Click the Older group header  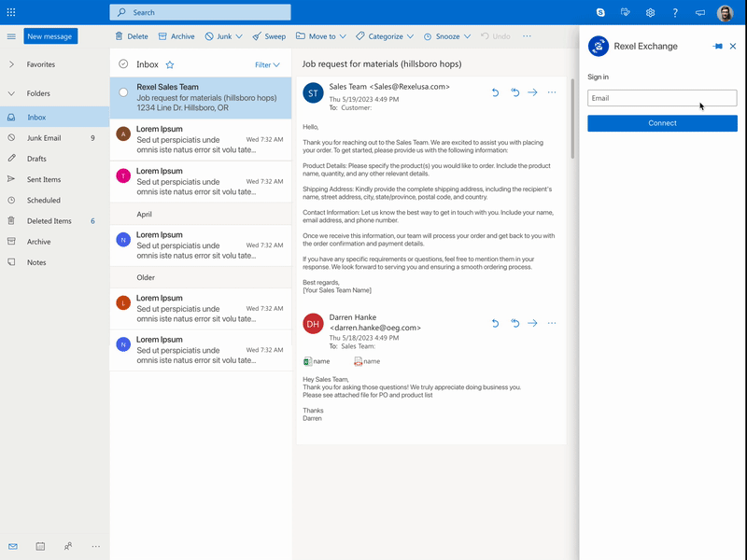coord(201,277)
